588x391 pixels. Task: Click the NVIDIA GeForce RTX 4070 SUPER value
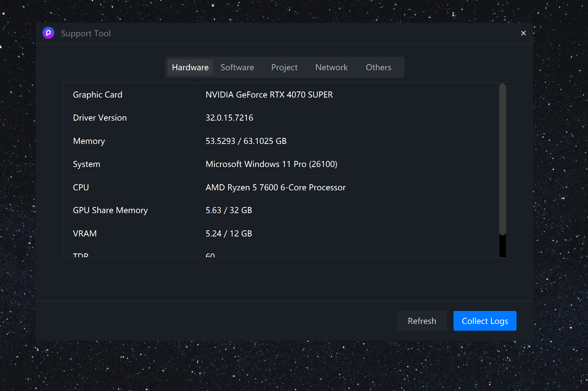[x=269, y=95]
